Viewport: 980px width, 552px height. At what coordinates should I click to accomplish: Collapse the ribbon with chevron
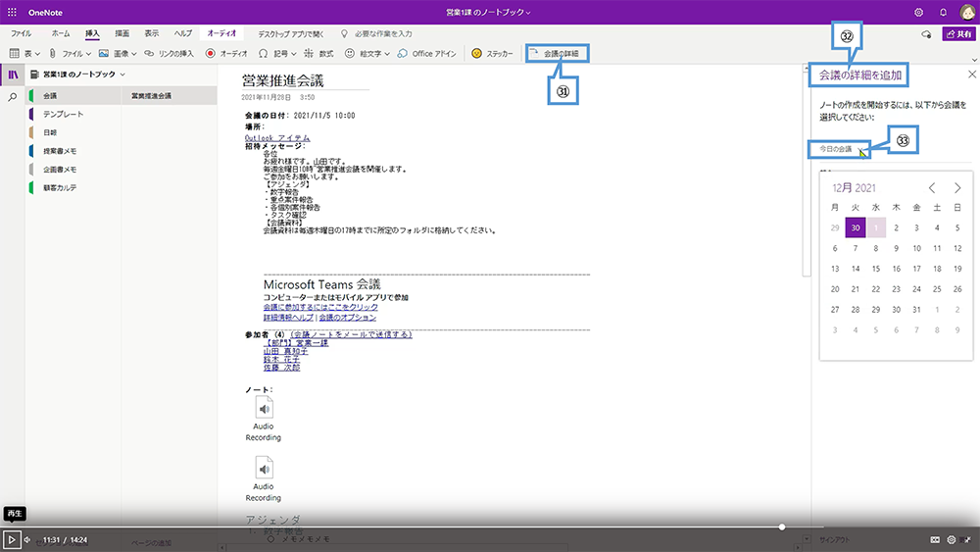[974, 60]
